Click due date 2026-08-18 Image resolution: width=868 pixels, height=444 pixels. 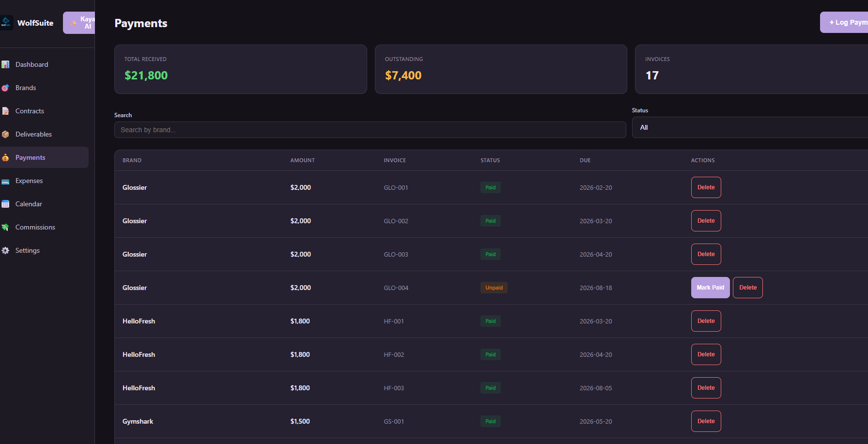[596, 288]
